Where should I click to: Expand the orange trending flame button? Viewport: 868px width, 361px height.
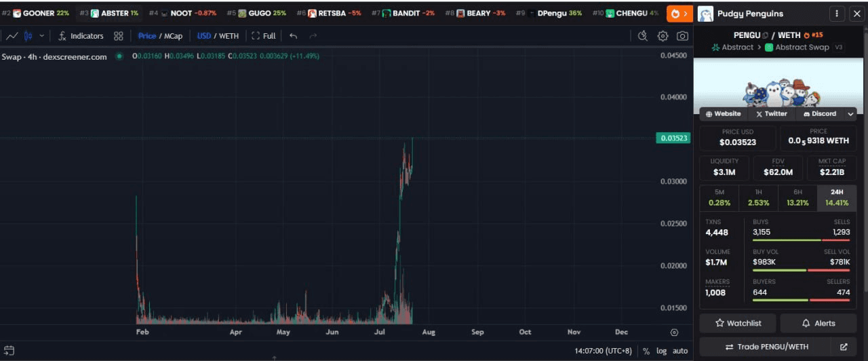679,14
